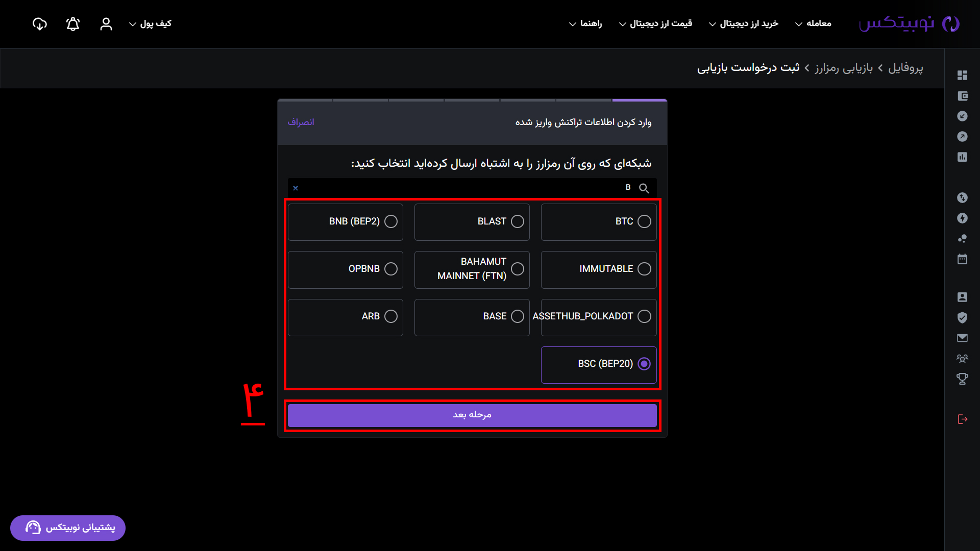The image size is (980, 551).
Task: Choose the BSC (BEP20) radio button
Action: 644,364
